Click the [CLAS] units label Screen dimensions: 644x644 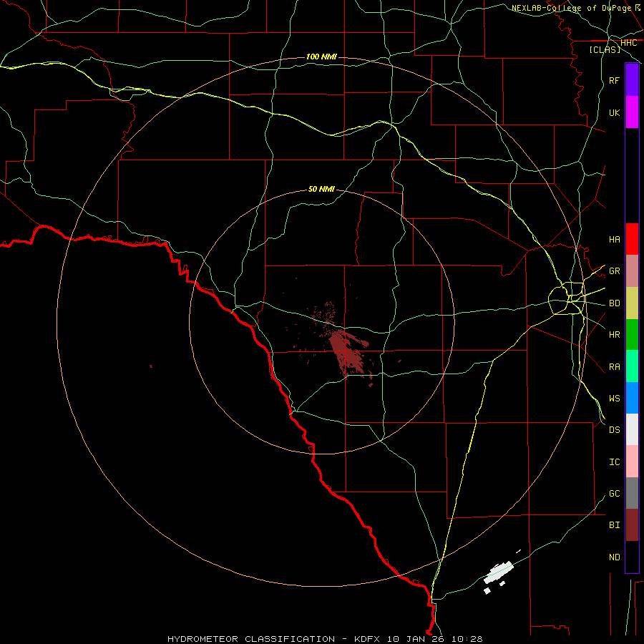tap(605, 49)
